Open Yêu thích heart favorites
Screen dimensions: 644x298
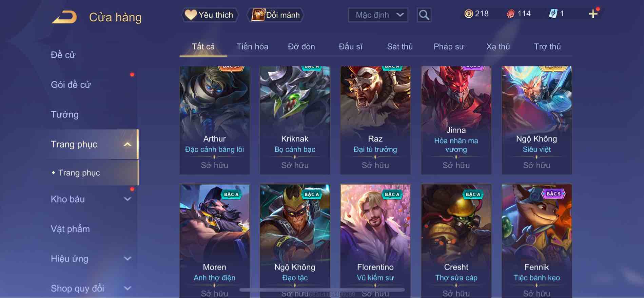209,15
